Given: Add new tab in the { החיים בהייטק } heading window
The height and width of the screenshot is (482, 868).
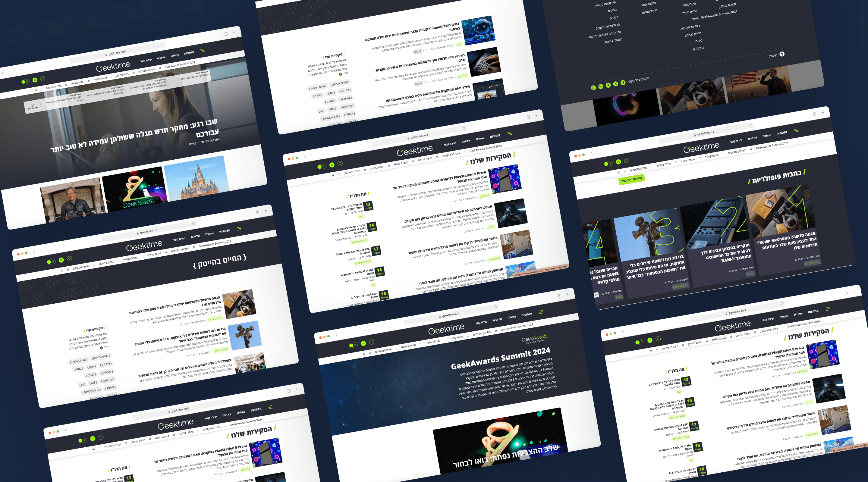Looking at the screenshot, I should 266,211.
